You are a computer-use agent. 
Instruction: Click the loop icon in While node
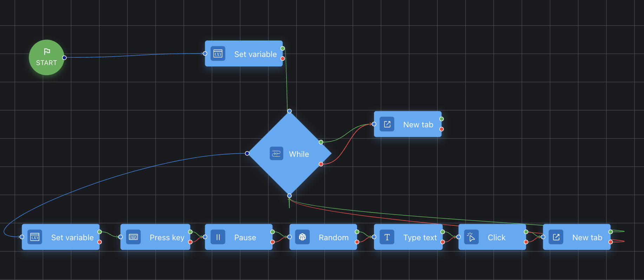(276, 153)
